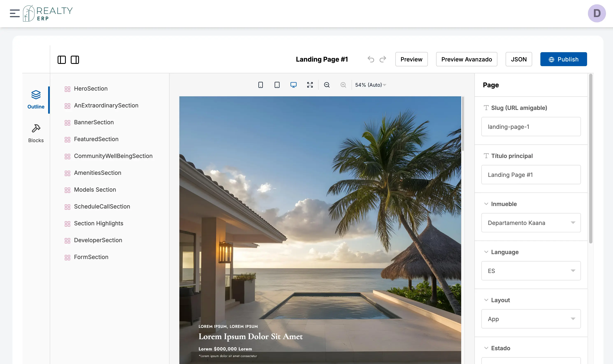Viewport: 613px width, 364px height.
Task: Select the Outline tab
Action: [x=36, y=100]
